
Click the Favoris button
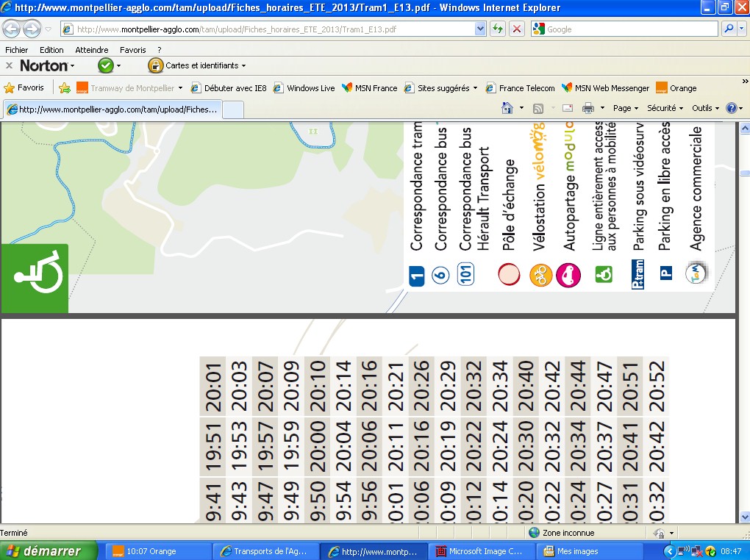tap(24, 88)
